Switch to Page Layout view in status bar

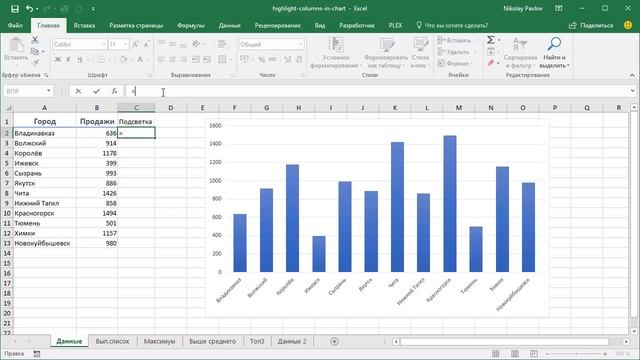click(515, 353)
